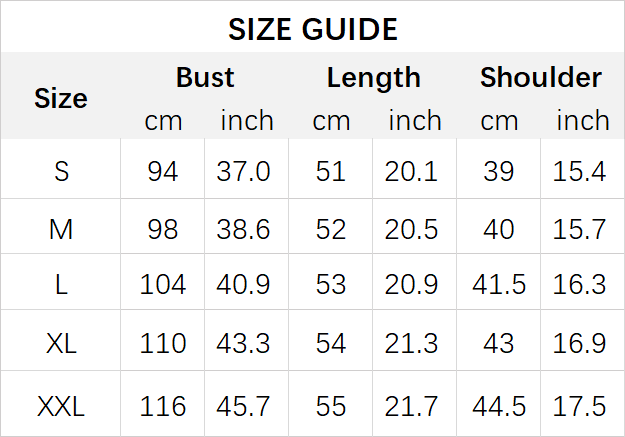
Task: Click the 21.7 inch length value
Action: tap(412, 406)
